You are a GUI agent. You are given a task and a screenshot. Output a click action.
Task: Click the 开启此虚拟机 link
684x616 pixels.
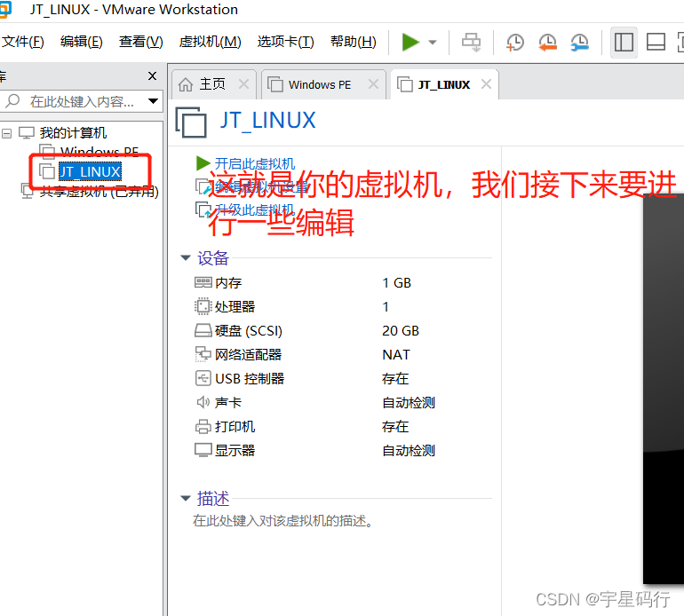coord(255,163)
